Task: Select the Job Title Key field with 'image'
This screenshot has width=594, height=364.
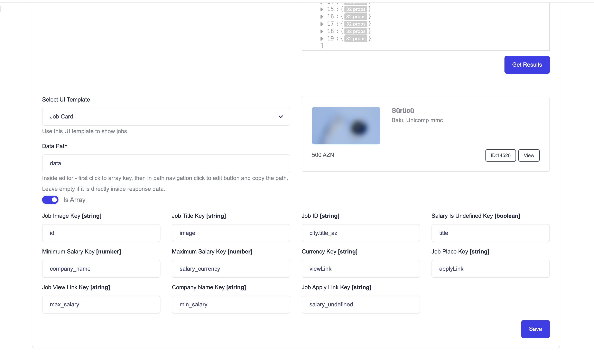Action: point(231,233)
